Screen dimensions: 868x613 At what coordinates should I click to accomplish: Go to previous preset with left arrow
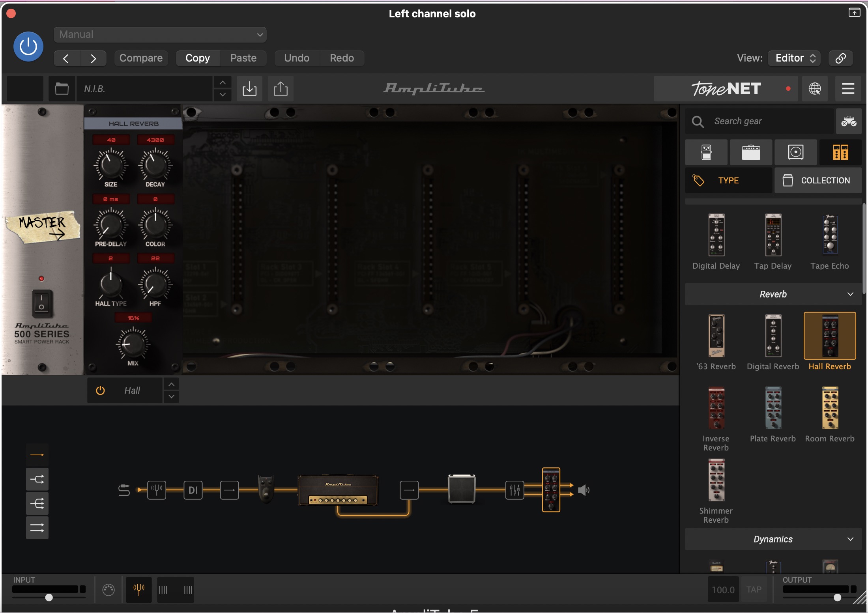pos(66,58)
